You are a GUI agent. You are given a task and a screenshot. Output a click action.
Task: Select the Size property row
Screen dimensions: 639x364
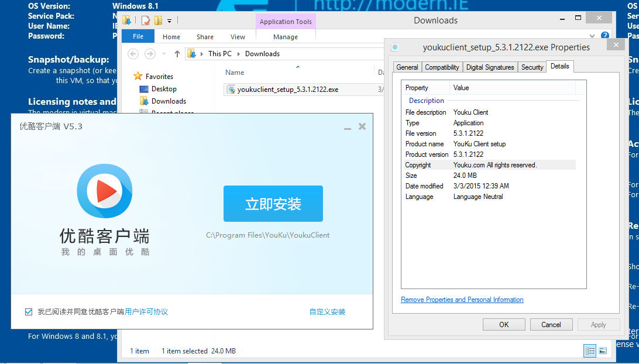pos(489,176)
